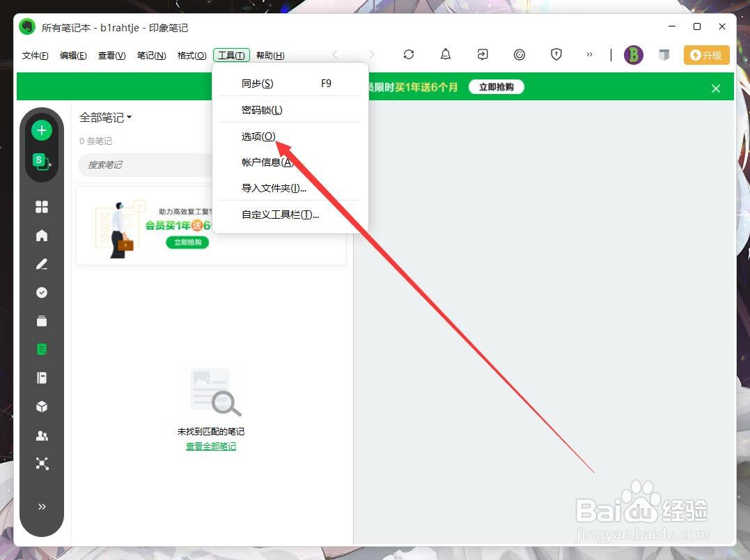Screen dimensions: 750x560
Task: Select 选项 from the Tools menu
Action: [258, 136]
